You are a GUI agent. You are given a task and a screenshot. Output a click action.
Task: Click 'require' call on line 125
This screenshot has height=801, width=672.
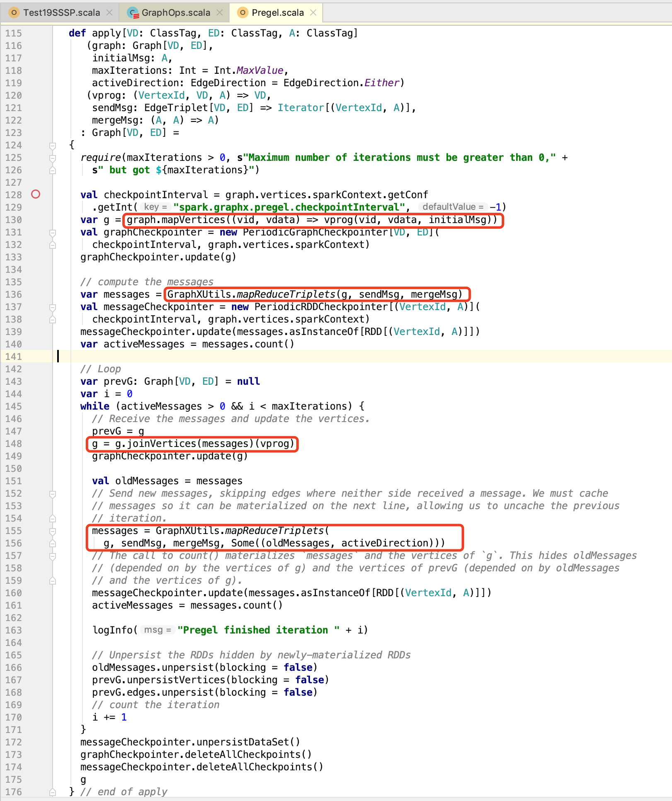[101, 158]
